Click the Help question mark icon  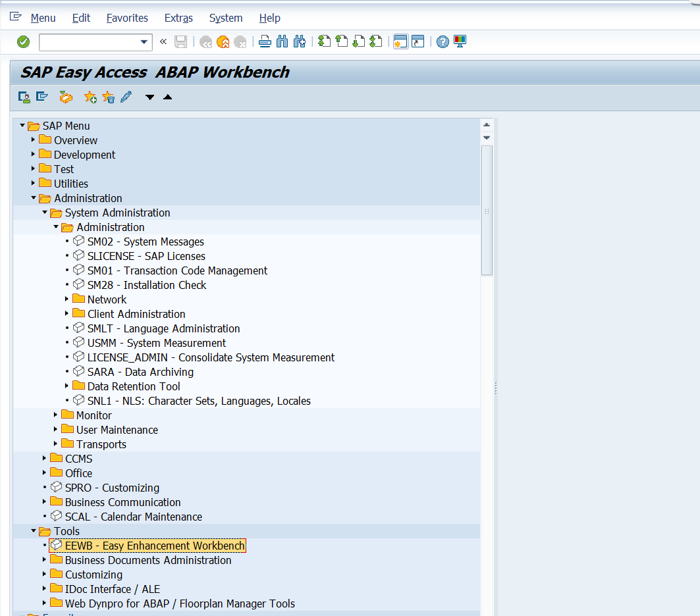tap(443, 42)
